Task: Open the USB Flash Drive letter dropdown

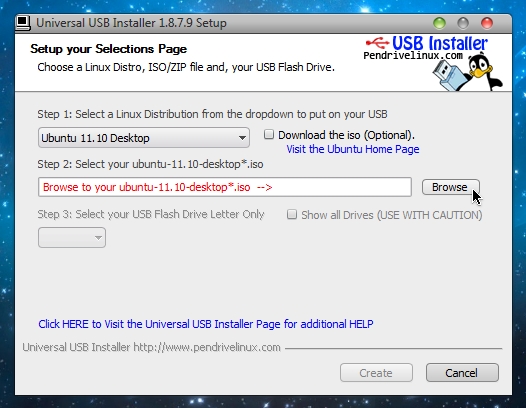Action: coord(72,238)
